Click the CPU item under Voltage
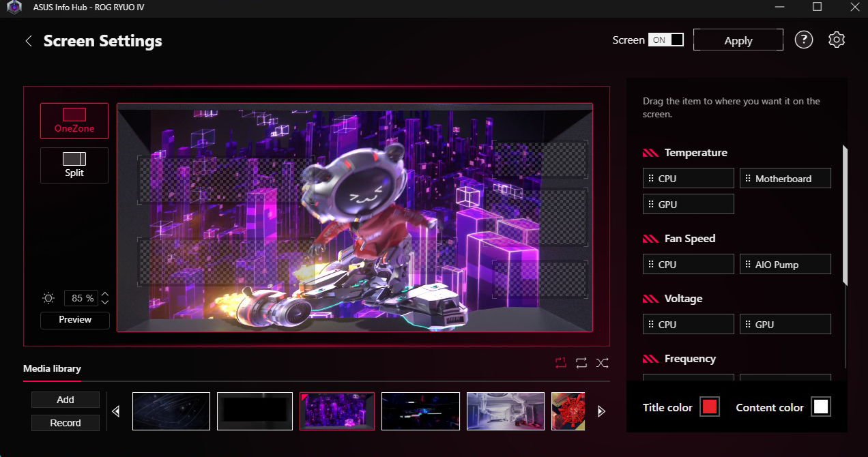This screenshot has width=868, height=457. pyautogui.click(x=689, y=325)
